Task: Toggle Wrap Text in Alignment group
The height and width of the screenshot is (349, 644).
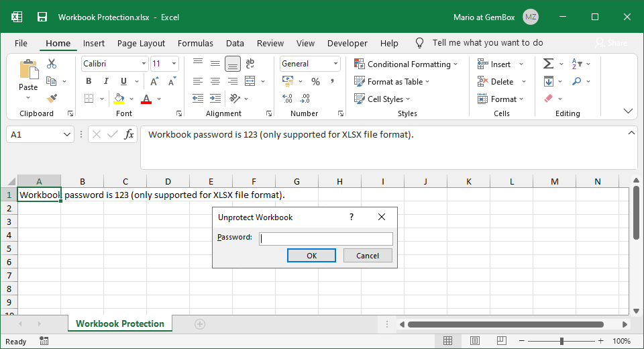Action: (250, 64)
